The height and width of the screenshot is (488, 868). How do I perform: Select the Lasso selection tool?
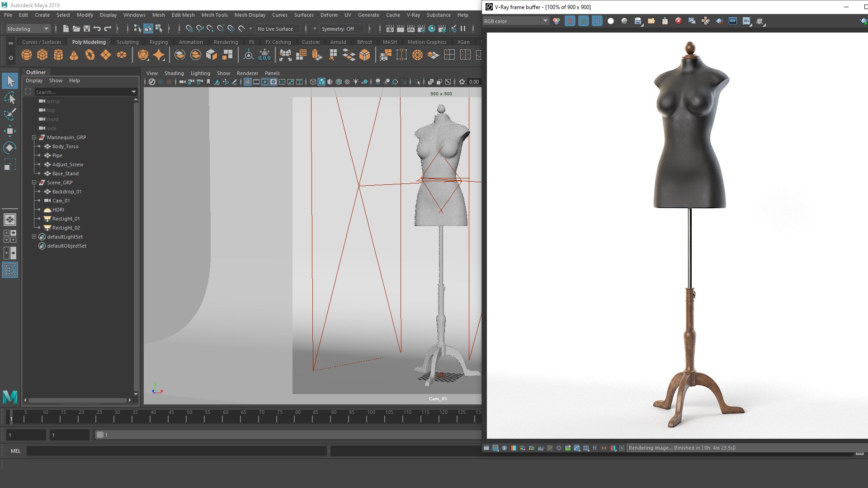pyautogui.click(x=10, y=98)
